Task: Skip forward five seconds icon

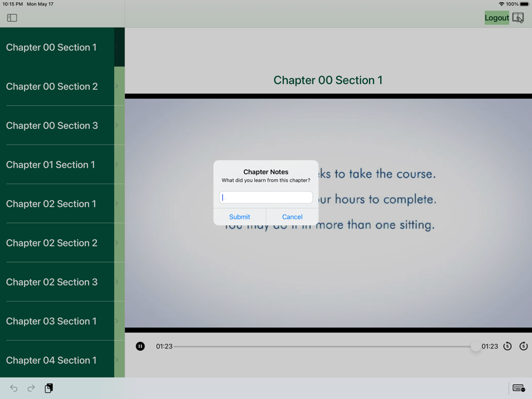Action: [x=524, y=346]
